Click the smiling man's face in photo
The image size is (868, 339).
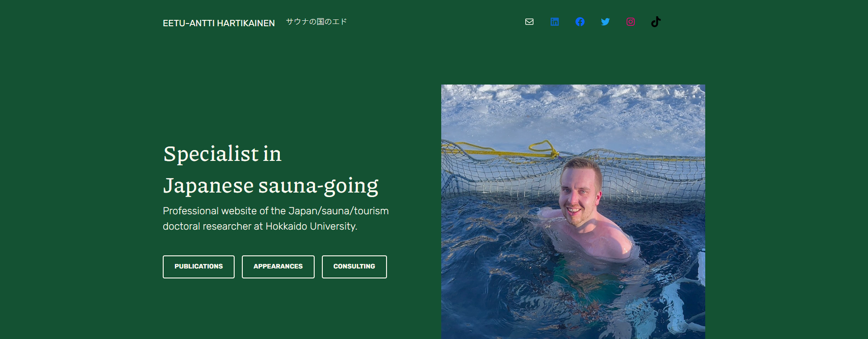click(x=579, y=194)
